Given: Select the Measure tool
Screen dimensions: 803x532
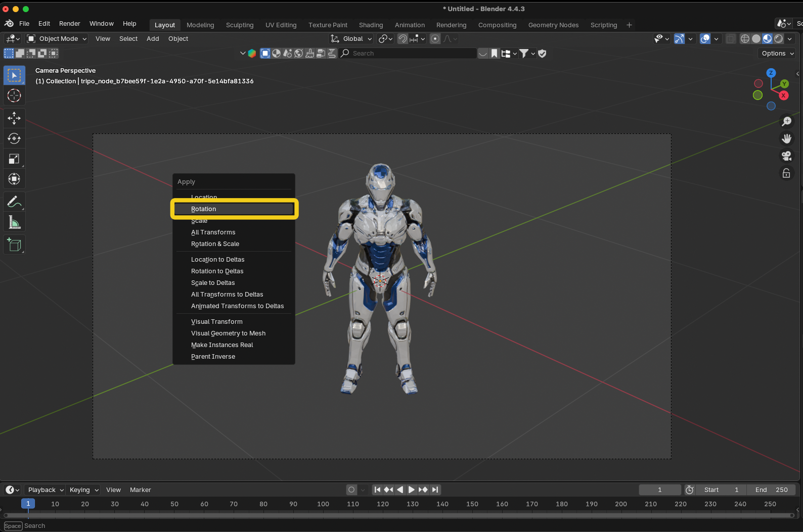Looking at the screenshot, I should point(14,223).
